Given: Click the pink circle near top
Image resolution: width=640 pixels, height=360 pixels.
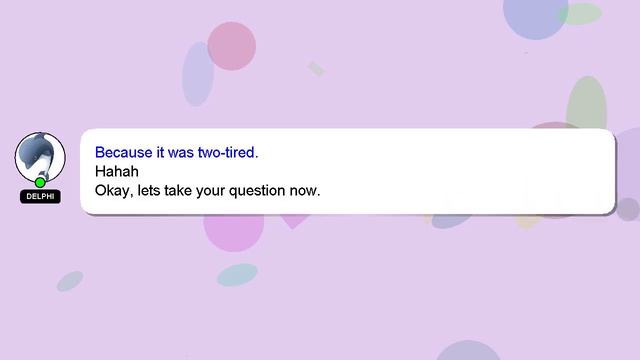Looking at the screenshot, I should pyautogui.click(x=232, y=46).
